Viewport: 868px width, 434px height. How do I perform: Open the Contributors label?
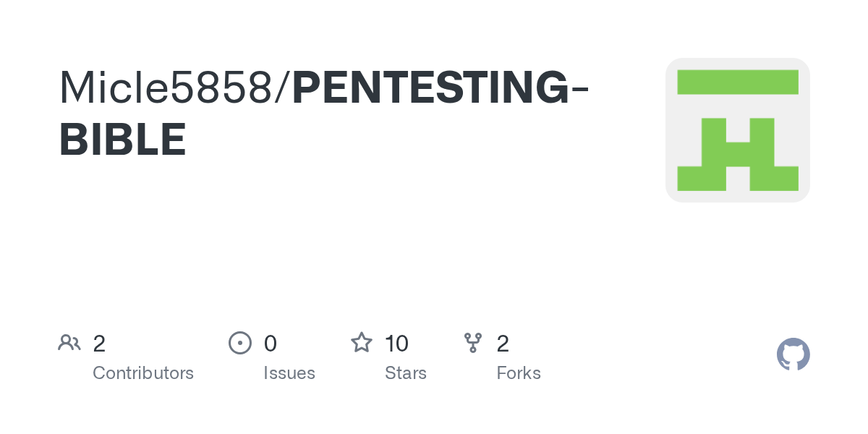(143, 373)
